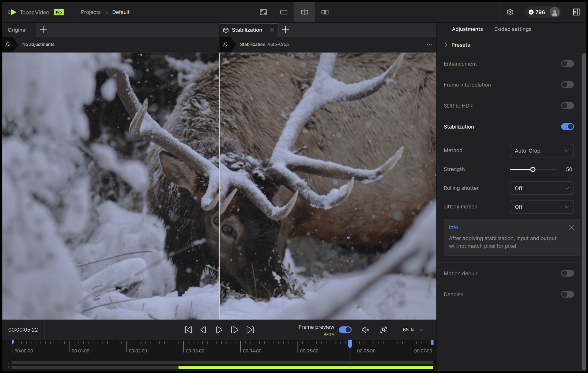Screen dimensions: 588x373
Task: Open the Stabilization tab three-dot menu
Action: point(429,45)
